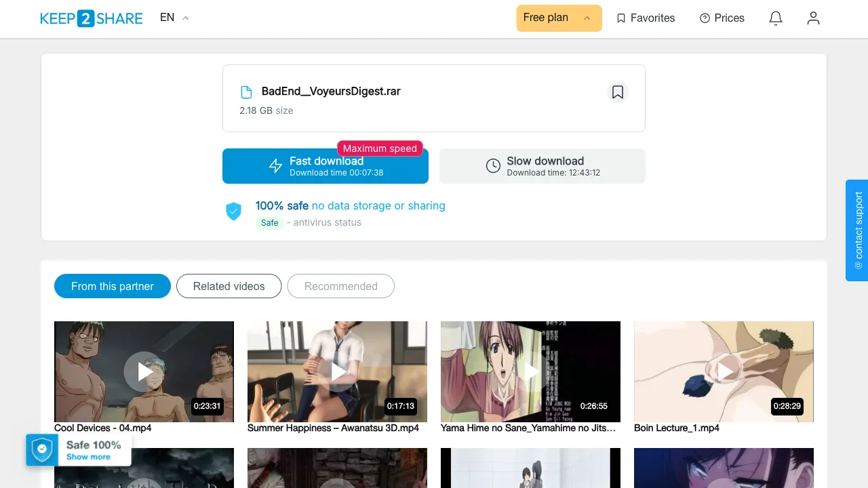Open the user profile icon
This screenshot has width=868, height=488.
pos(813,18)
